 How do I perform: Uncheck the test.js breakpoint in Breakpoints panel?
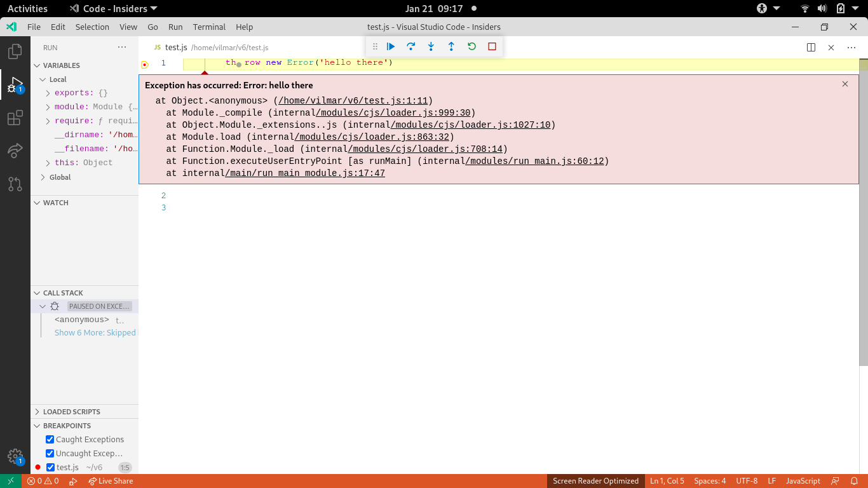tap(50, 467)
